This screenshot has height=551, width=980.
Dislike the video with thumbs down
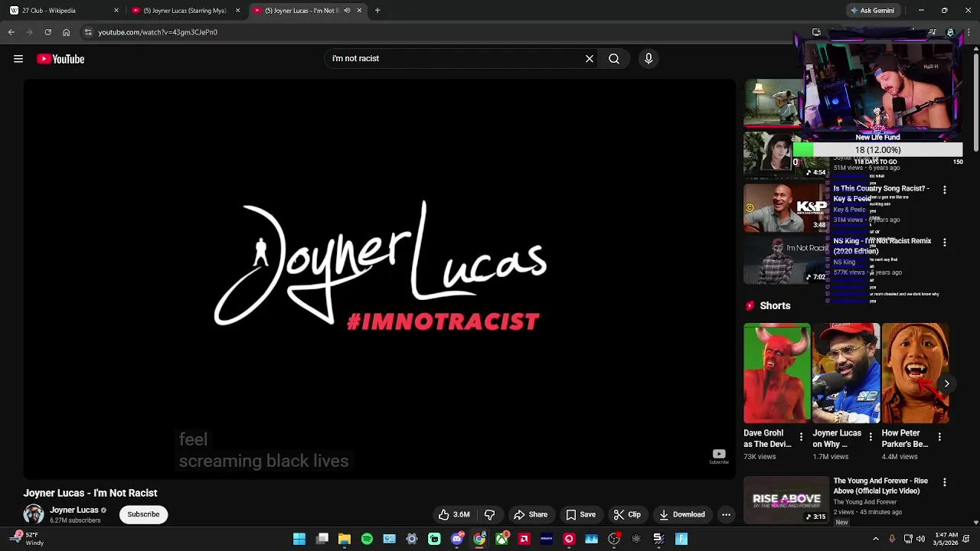pyautogui.click(x=490, y=514)
